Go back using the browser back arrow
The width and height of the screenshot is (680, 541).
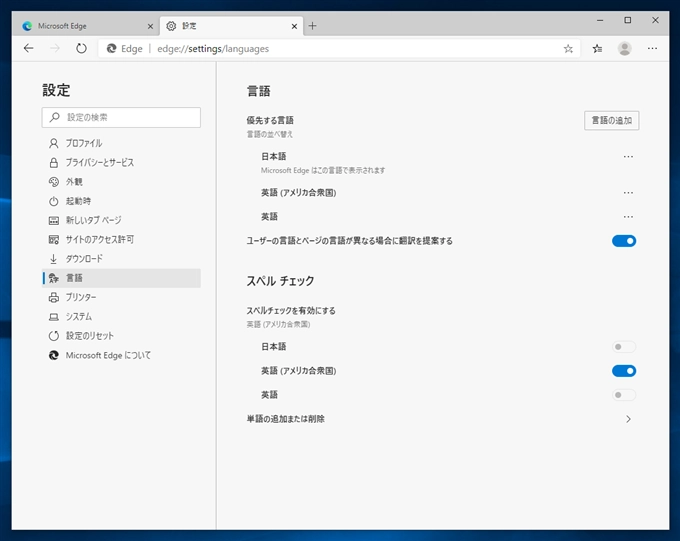[29, 48]
